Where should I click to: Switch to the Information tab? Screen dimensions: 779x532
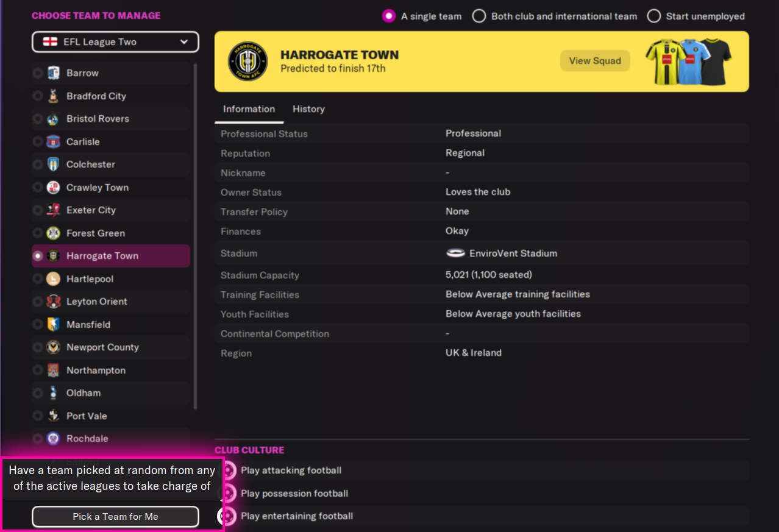pyautogui.click(x=249, y=109)
